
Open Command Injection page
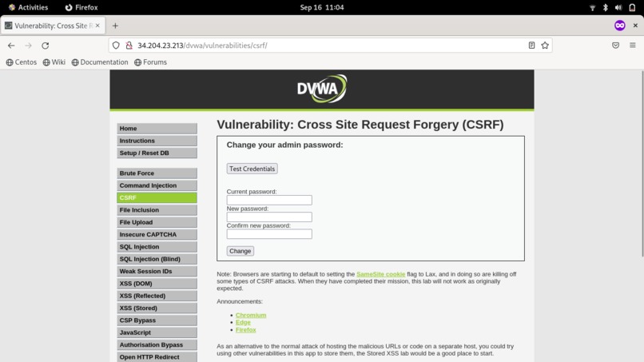pyautogui.click(x=157, y=185)
